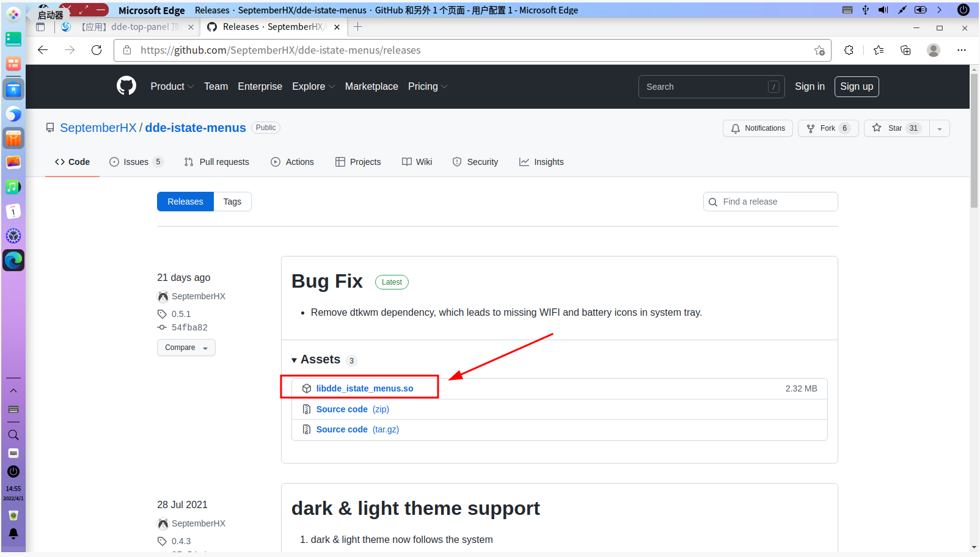Open the dde-istate-menus repo link
This screenshot has width=980, height=557.
196,128
